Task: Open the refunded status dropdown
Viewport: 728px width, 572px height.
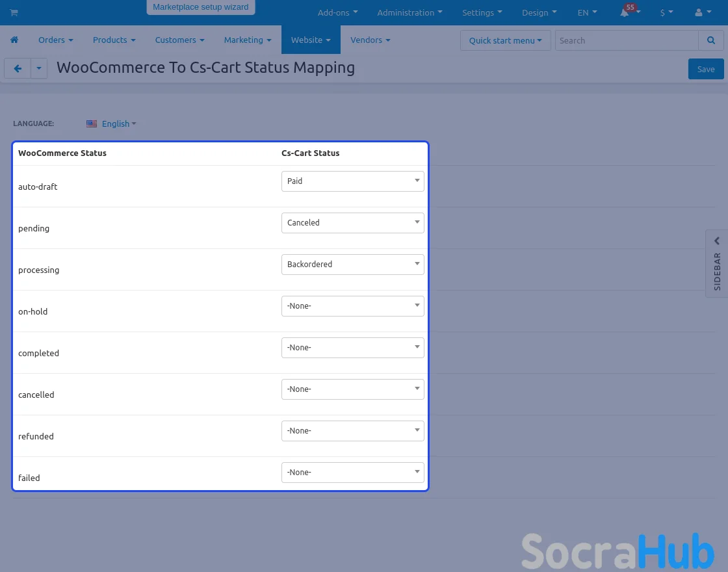Action: click(x=352, y=431)
